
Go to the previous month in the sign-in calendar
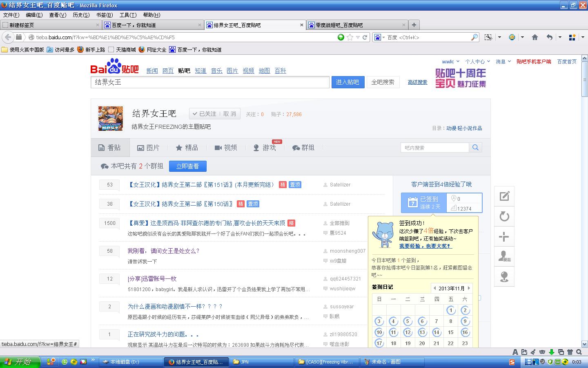pos(434,288)
